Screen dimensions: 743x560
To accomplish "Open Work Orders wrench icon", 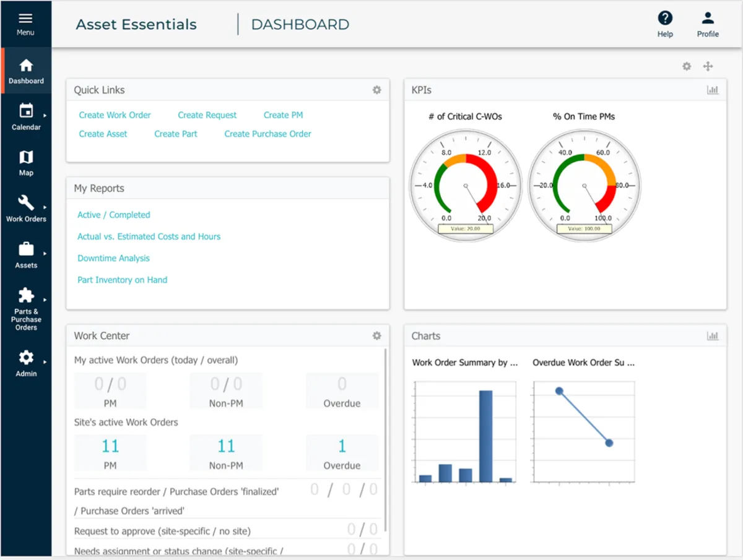I will click(26, 202).
